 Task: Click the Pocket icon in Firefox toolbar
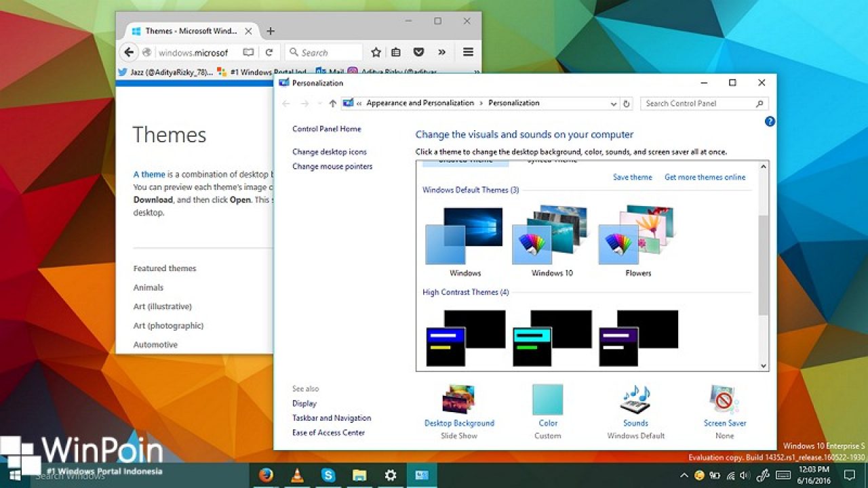pyautogui.click(x=419, y=52)
